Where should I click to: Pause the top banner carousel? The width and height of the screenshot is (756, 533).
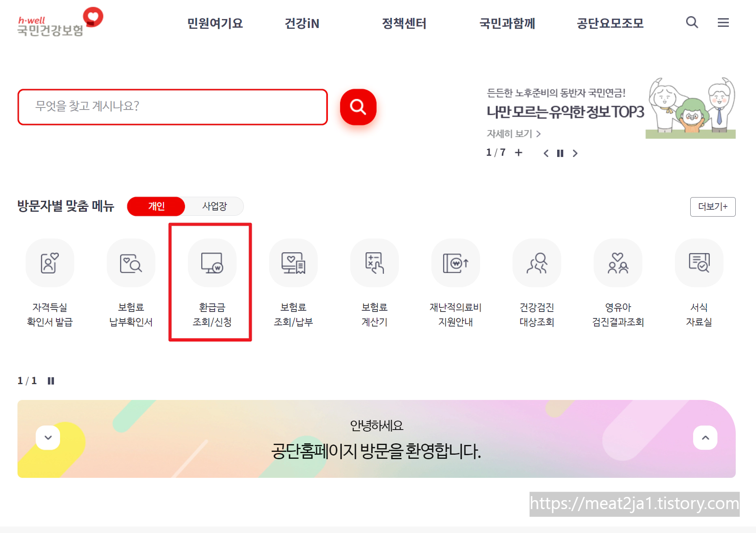pyautogui.click(x=560, y=153)
